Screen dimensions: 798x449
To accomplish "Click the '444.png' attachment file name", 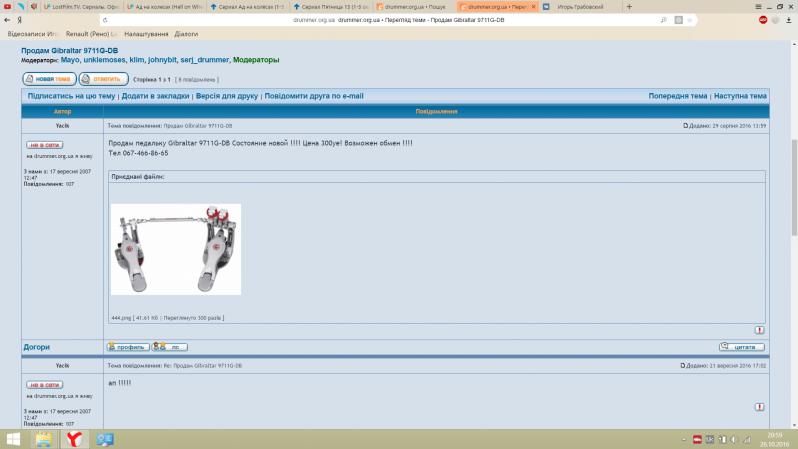I will (121, 318).
